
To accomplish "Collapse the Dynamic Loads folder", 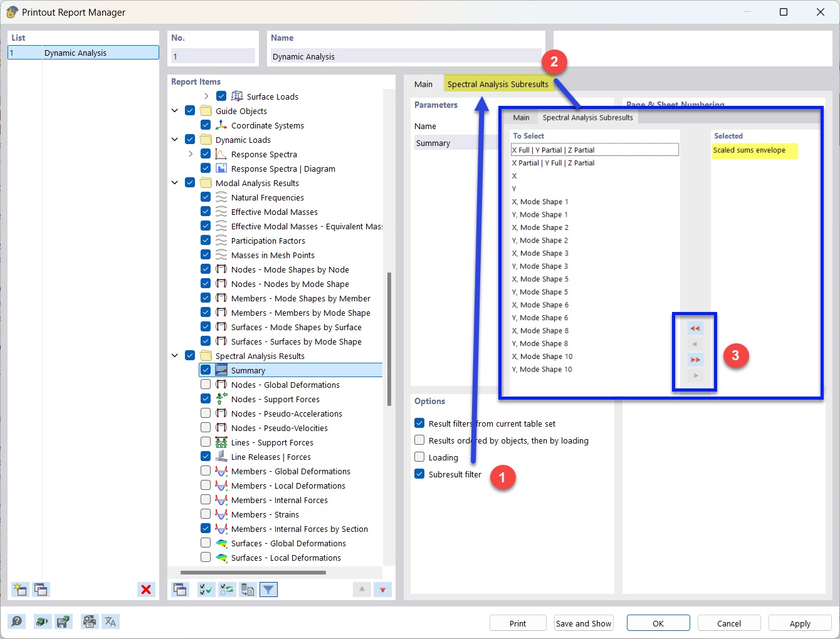I will 174,139.
